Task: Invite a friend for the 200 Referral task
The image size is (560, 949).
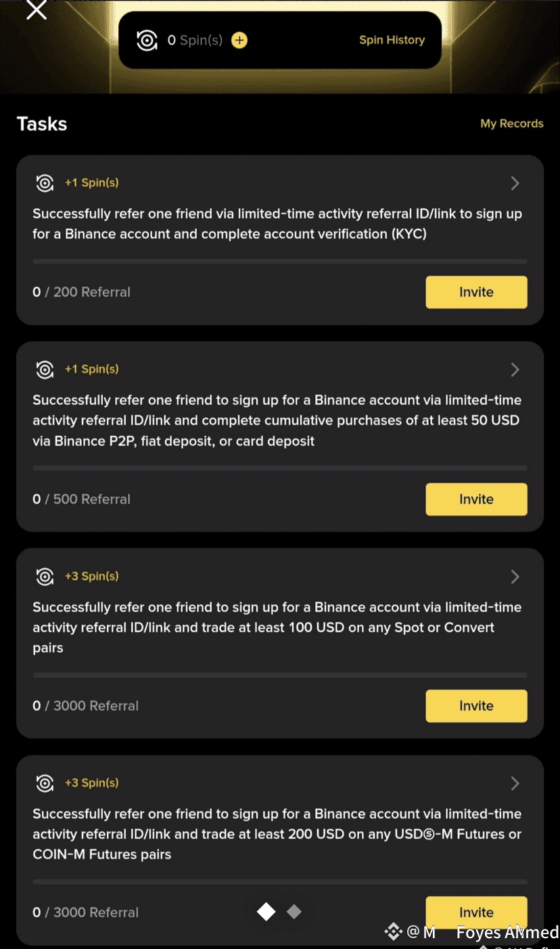Action: pyautogui.click(x=476, y=292)
